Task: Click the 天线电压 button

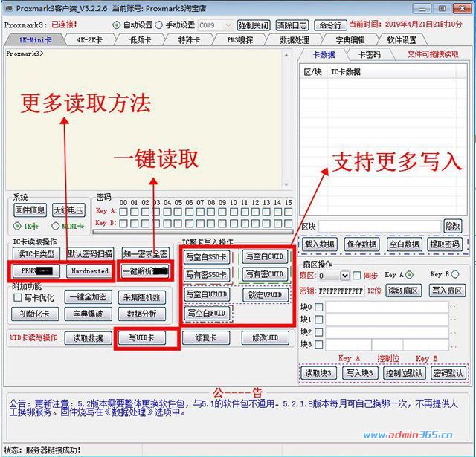Action: (68, 210)
